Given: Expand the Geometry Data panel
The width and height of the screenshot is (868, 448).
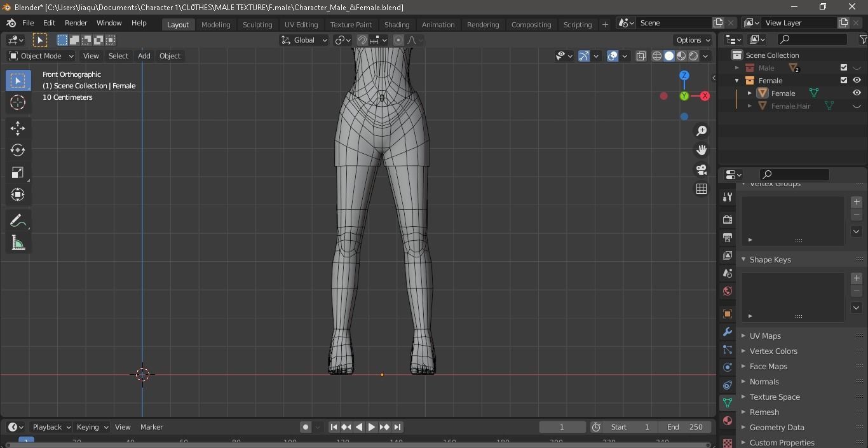Looking at the screenshot, I should pyautogui.click(x=776, y=428).
